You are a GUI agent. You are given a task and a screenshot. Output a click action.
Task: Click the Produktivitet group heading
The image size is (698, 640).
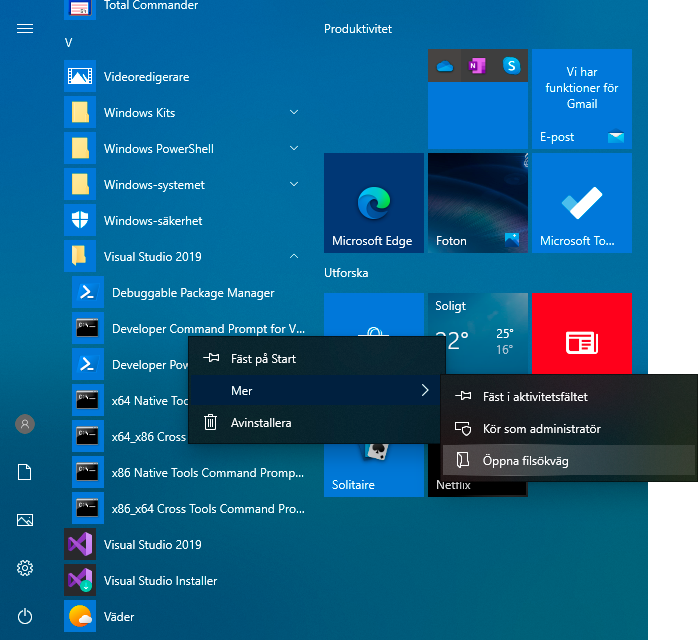pyautogui.click(x=358, y=29)
